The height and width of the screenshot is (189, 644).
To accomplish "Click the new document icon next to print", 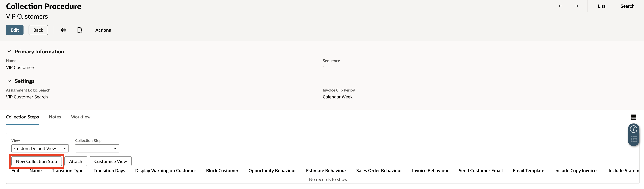I will coord(80,30).
